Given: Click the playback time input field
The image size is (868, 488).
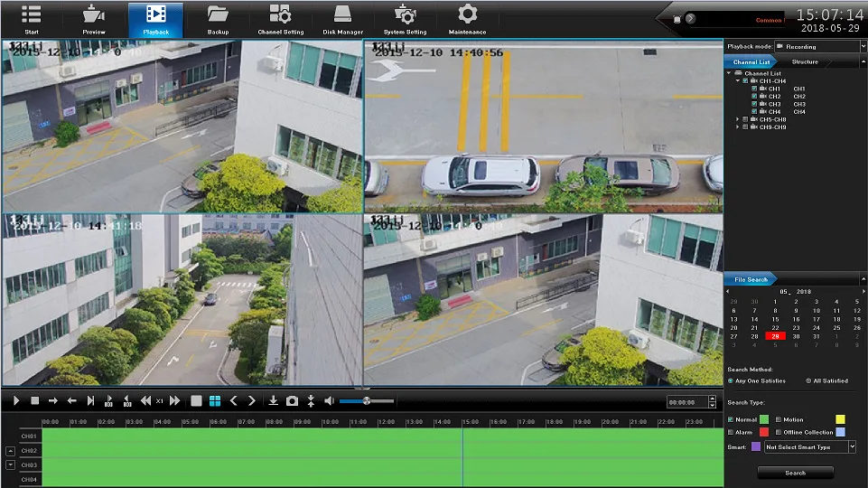Looking at the screenshot, I should pos(687,402).
